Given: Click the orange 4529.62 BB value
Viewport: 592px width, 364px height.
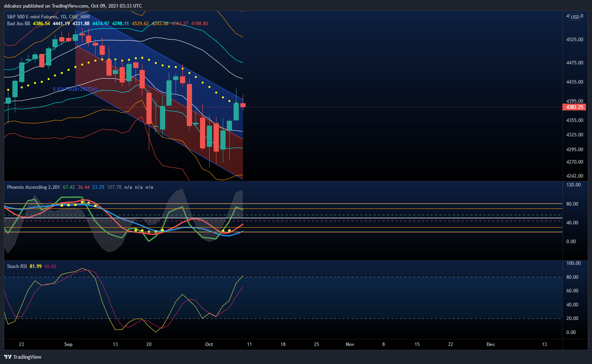Looking at the screenshot, I should click(140, 24).
